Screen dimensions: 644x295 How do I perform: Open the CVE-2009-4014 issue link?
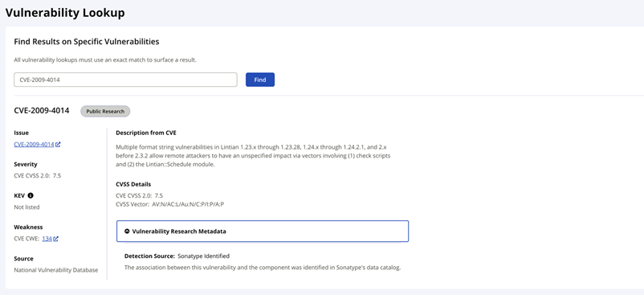coord(34,145)
